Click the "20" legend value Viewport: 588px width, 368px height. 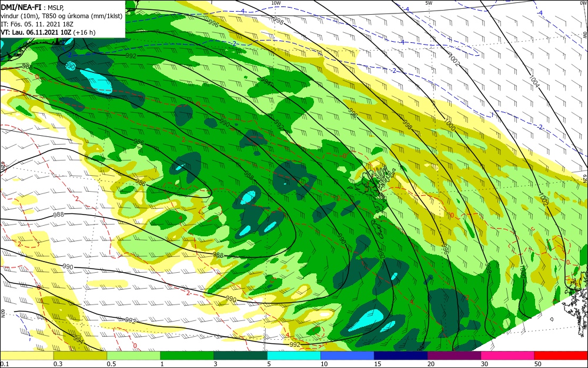431,364
